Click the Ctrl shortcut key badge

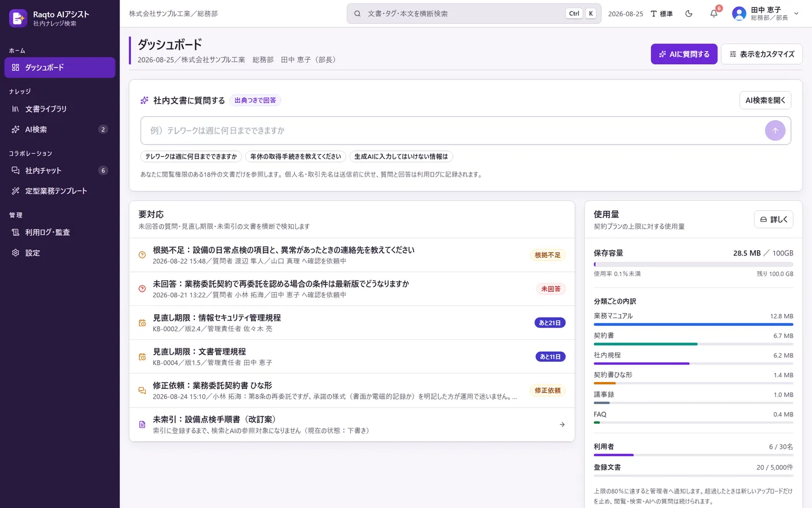coord(574,13)
